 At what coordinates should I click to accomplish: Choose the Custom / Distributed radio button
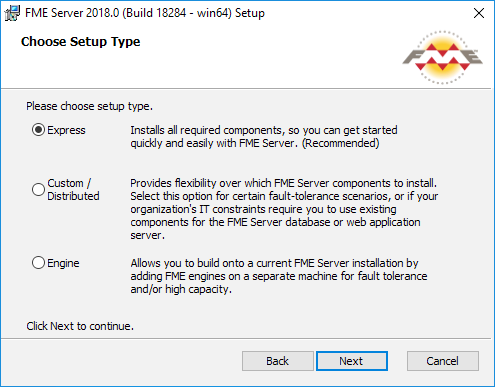tap(38, 189)
